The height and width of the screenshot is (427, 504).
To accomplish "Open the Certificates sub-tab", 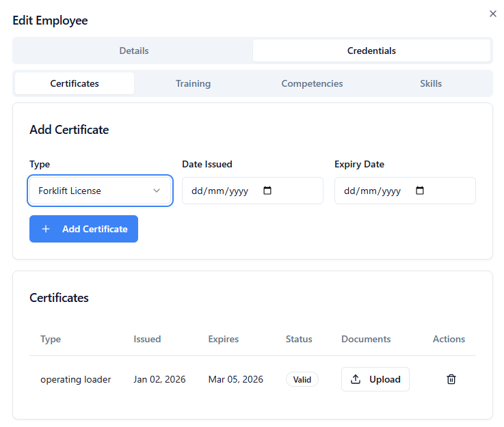I will point(75,83).
